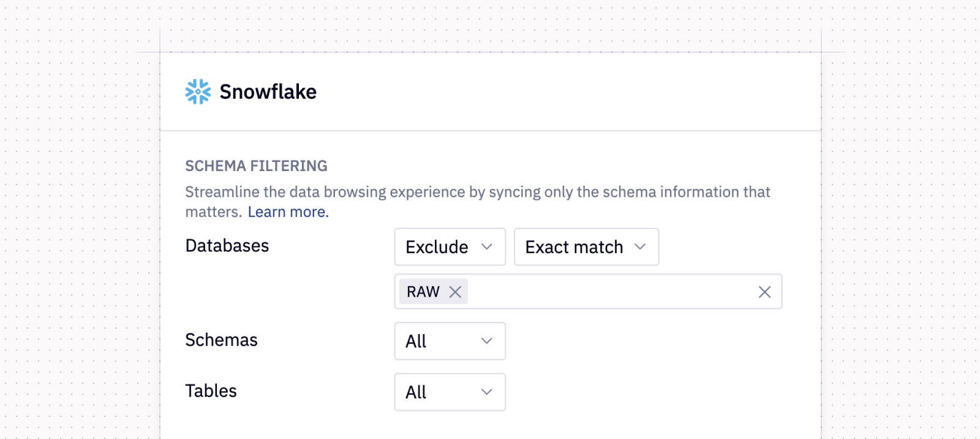The width and height of the screenshot is (980, 439).
Task: Open the Learn more link
Action: [288, 212]
